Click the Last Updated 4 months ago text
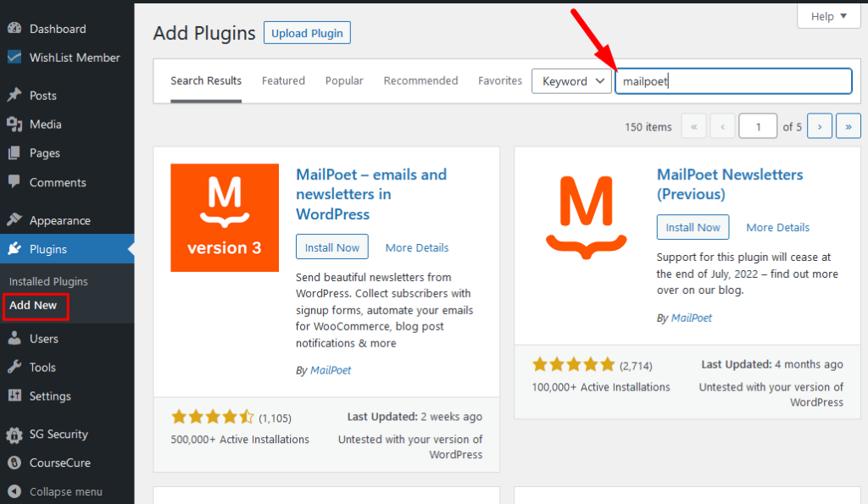This screenshot has height=504, width=868. (772, 364)
